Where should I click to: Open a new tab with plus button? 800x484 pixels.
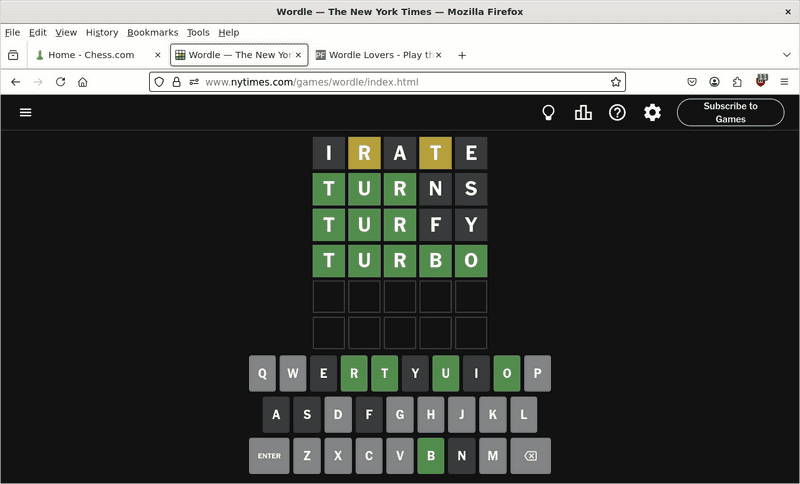click(x=462, y=55)
